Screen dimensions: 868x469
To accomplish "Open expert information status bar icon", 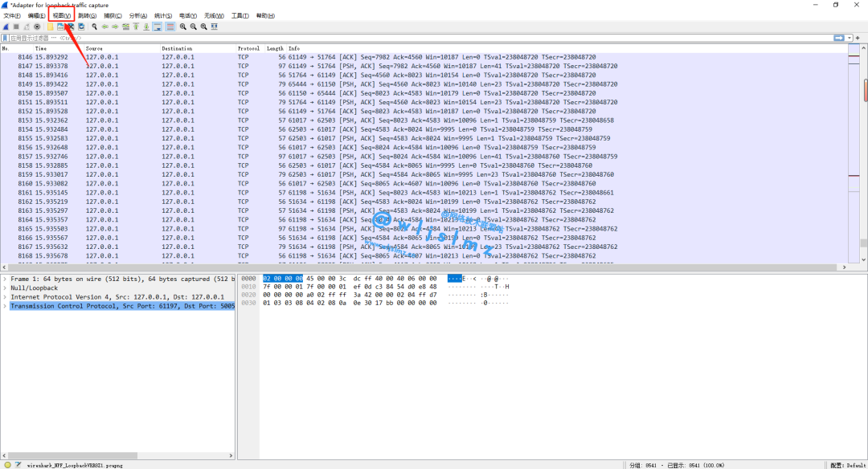I will [7, 465].
